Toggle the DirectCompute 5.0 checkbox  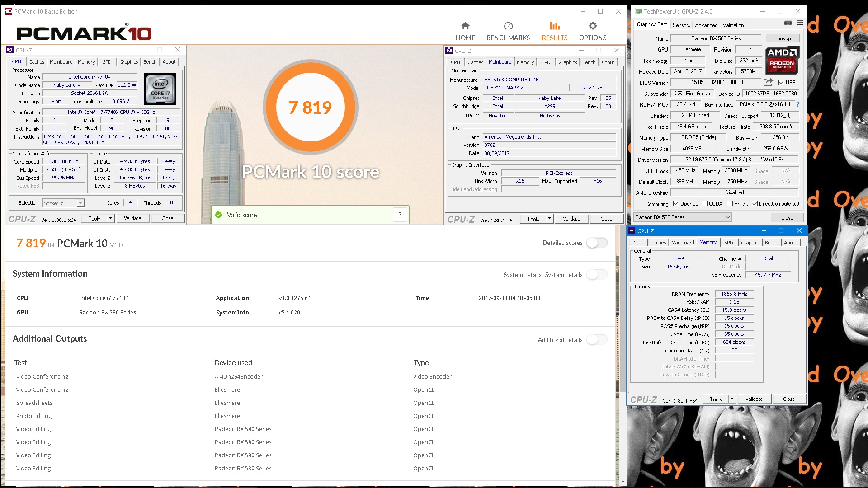(755, 204)
